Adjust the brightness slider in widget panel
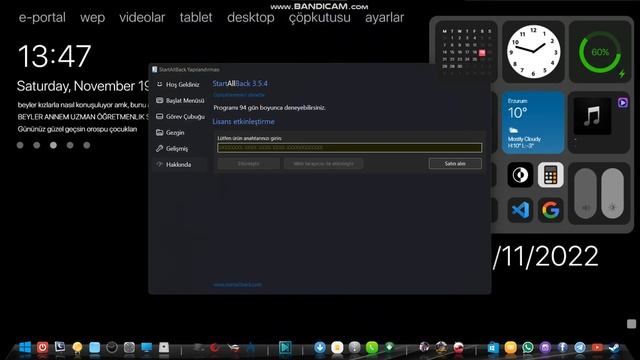The image size is (640, 360). point(612,193)
